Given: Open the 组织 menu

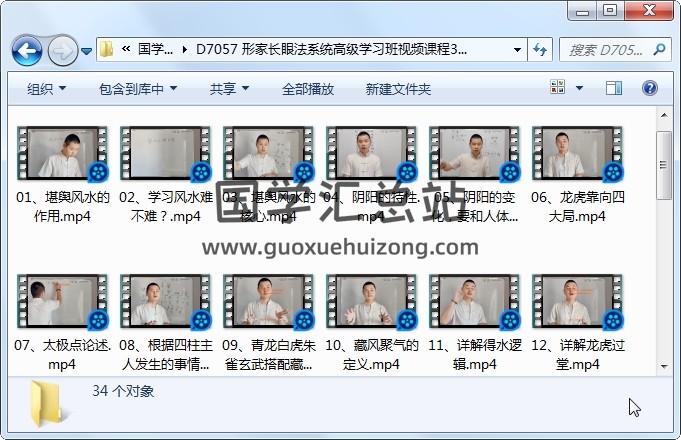Looking at the screenshot, I should coord(46,89).
